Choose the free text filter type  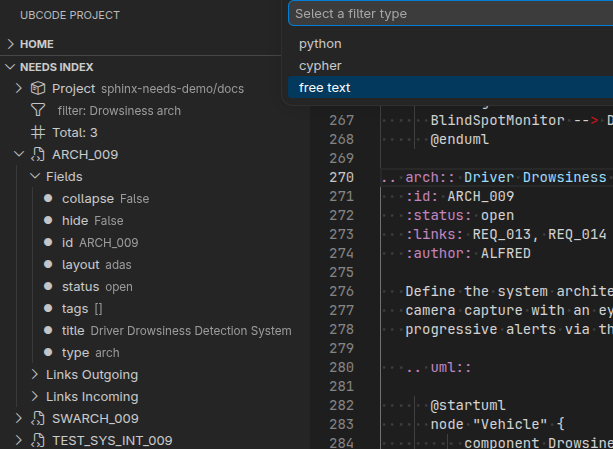[x=450, y=88]
